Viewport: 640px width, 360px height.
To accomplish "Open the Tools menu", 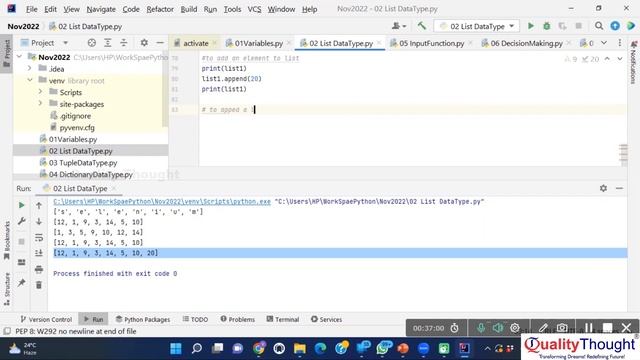I will point(232,9).
